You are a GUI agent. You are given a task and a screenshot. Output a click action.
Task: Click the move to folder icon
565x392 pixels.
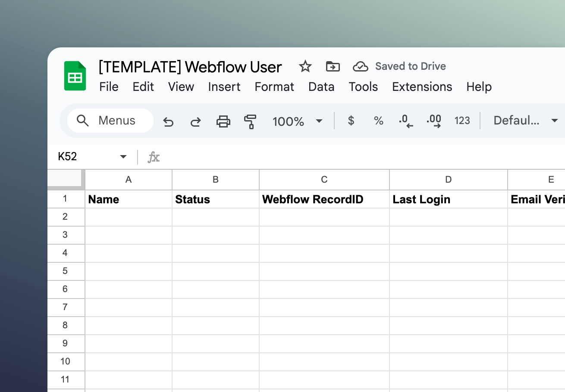coord(333,66)
